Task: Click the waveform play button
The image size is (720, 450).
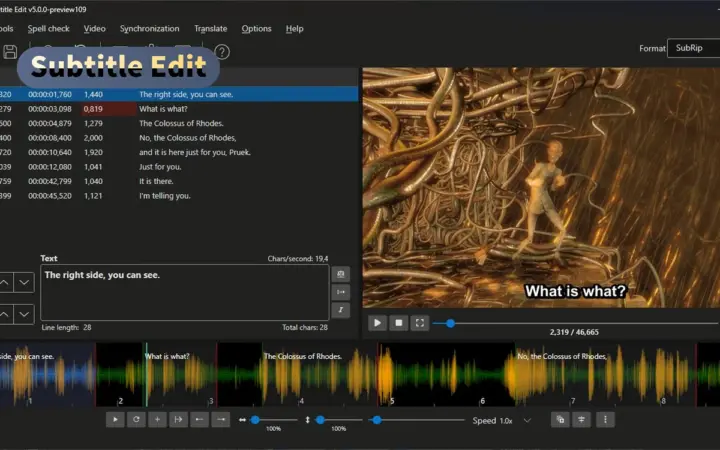Action: click(x=115, y=419)
